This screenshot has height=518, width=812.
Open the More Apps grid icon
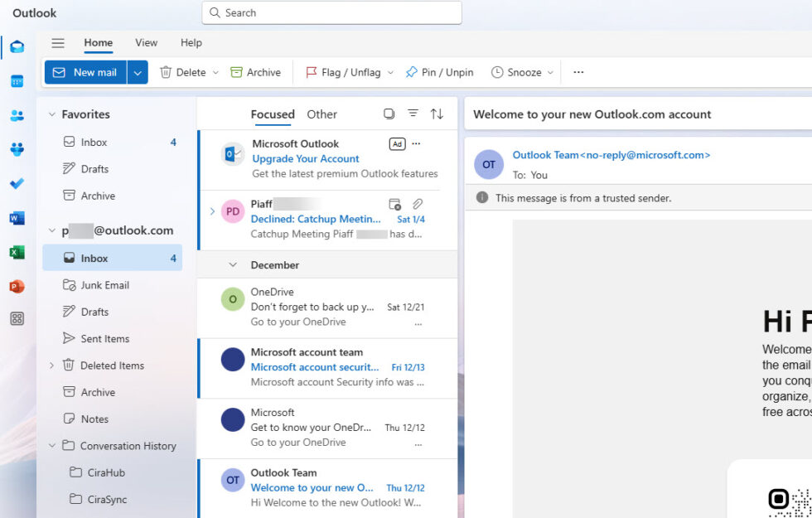point(17,318)
